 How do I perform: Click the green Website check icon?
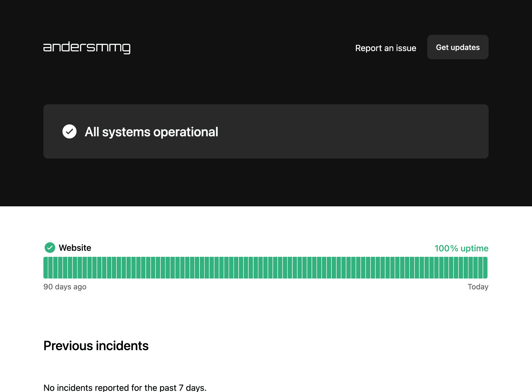click(x=50, y=248)
